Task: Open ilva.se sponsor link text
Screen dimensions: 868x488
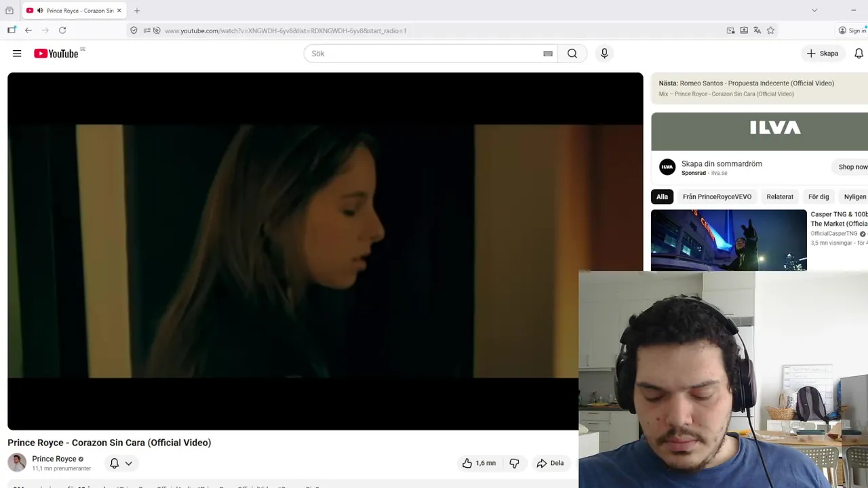Action: pyautogui.click(x=719, y=173)
